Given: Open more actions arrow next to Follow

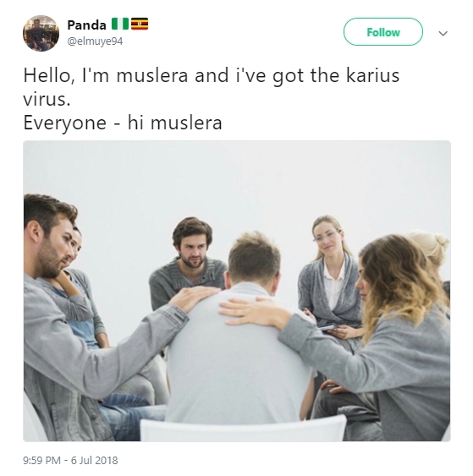Looking at the screenshot, I should click(443, 33).
